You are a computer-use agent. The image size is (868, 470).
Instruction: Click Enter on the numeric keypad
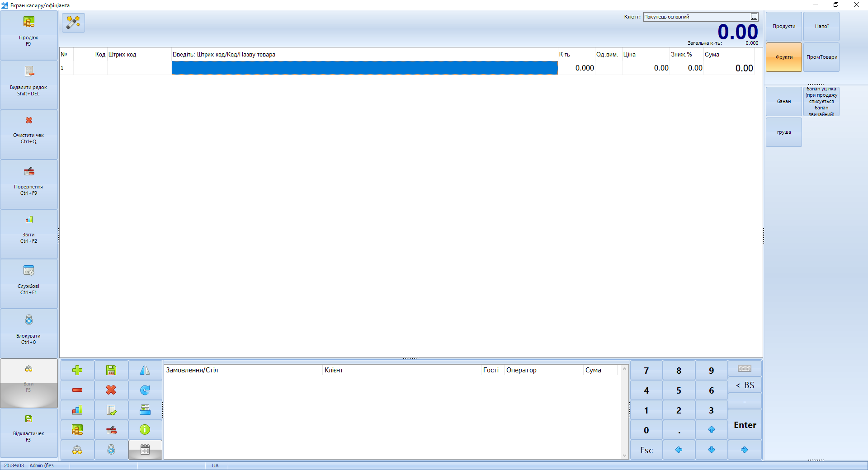[x=745, y=425]
